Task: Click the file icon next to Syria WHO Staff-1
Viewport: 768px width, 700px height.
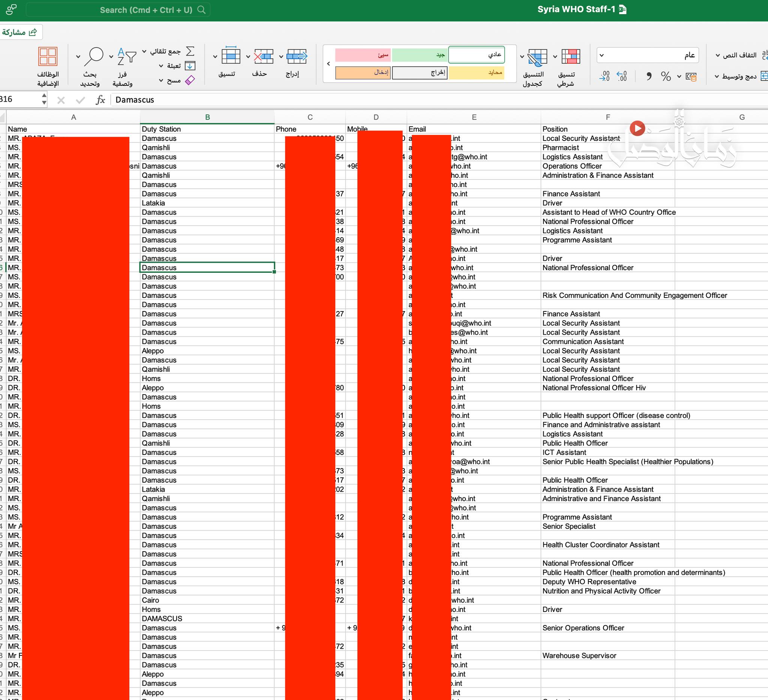Action: [623, 9]
